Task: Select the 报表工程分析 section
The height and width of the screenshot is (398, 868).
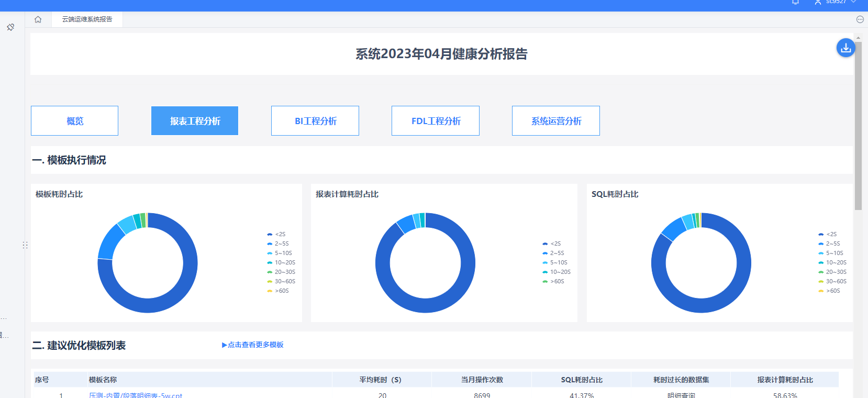Action: tap(195, 121)
